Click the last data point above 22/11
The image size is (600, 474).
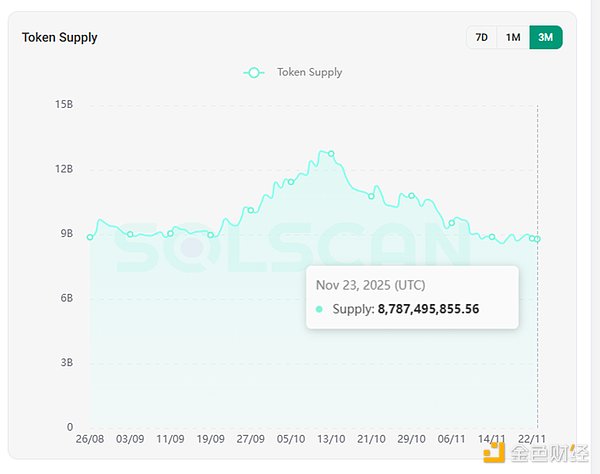pyautogui.click(x=537, y=239)
